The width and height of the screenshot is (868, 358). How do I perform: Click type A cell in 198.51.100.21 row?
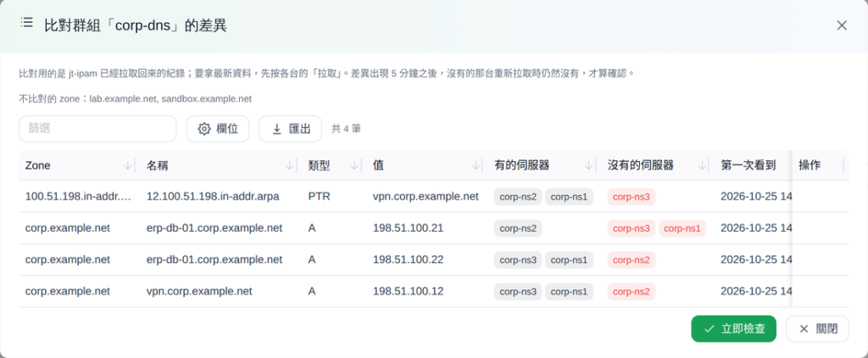[312, 227]
